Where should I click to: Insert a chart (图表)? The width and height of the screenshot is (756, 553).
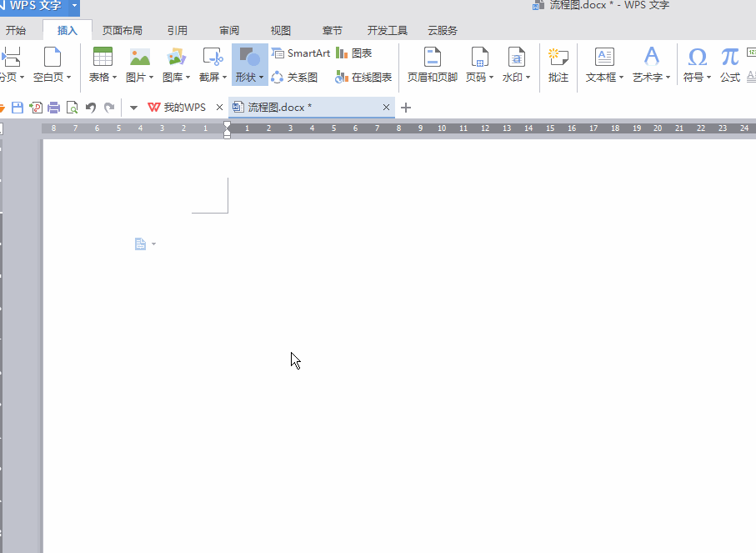(354, 53)
